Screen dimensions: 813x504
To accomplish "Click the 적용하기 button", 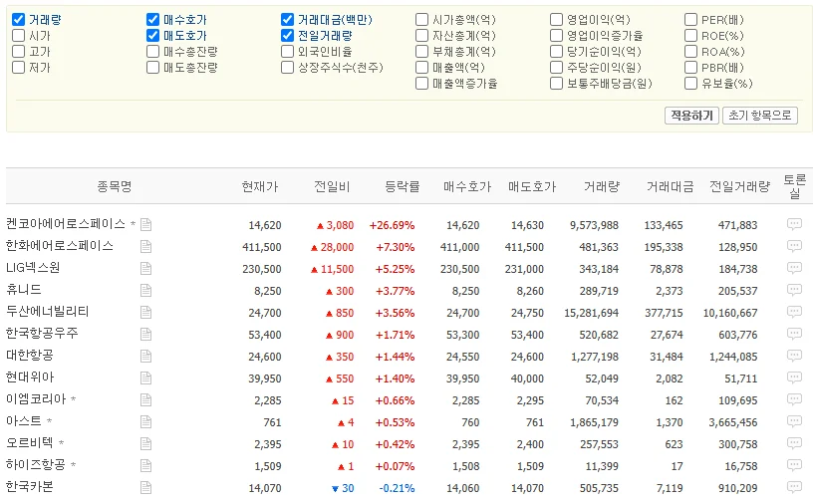I will click(691, 116).
